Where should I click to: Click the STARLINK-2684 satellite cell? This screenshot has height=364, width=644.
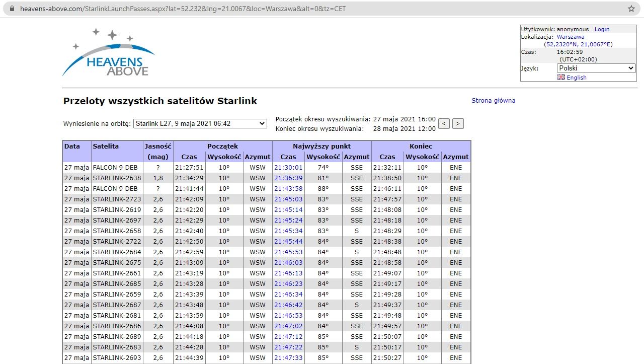[x=117, y=252]
